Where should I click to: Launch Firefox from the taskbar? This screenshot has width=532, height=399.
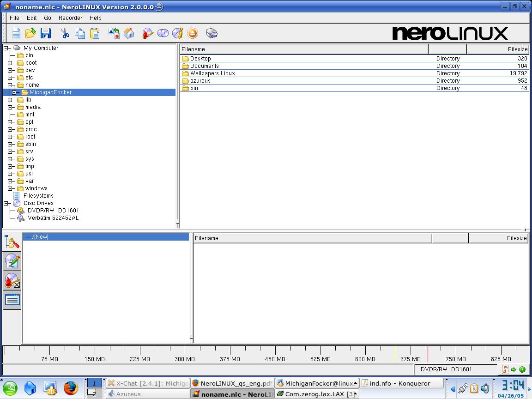pyautogui.click(x=71, y=388)
